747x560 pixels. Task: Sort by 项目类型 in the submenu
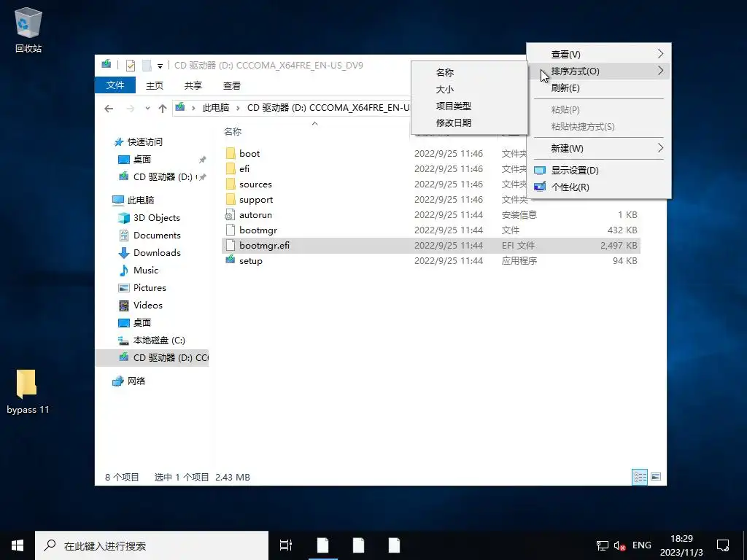469,106
